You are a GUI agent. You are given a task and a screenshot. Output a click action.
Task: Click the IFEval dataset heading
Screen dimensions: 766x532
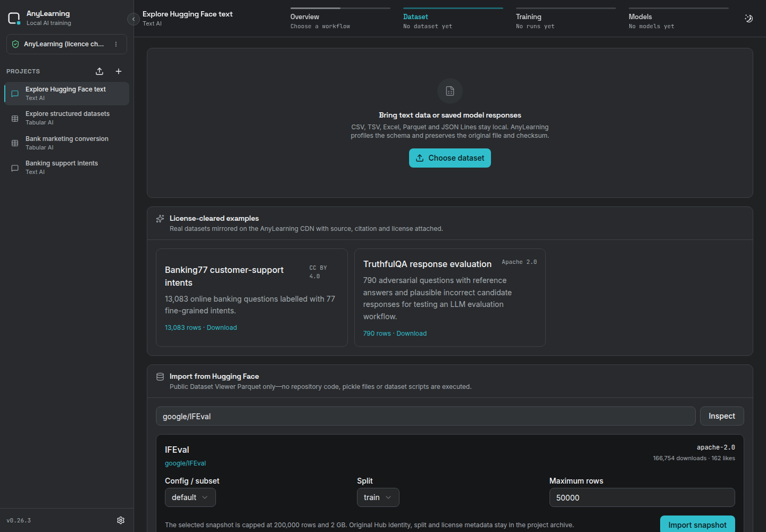pos(177,450)
